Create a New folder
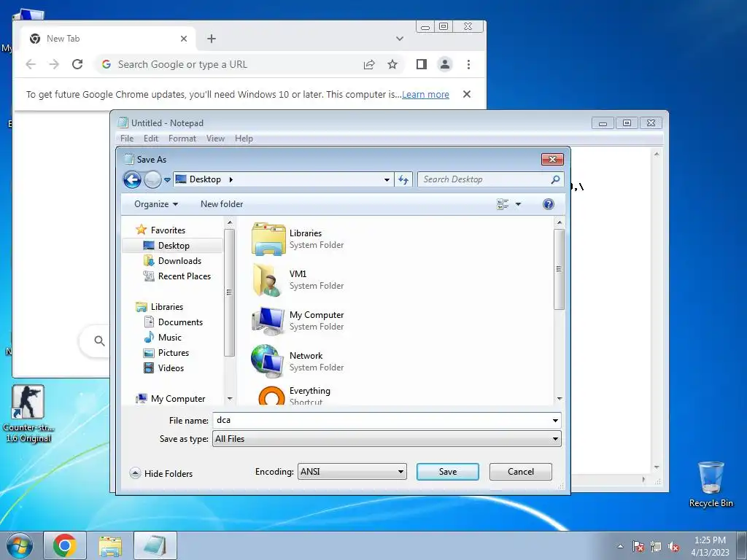747x560 pixels. point(222,204)
